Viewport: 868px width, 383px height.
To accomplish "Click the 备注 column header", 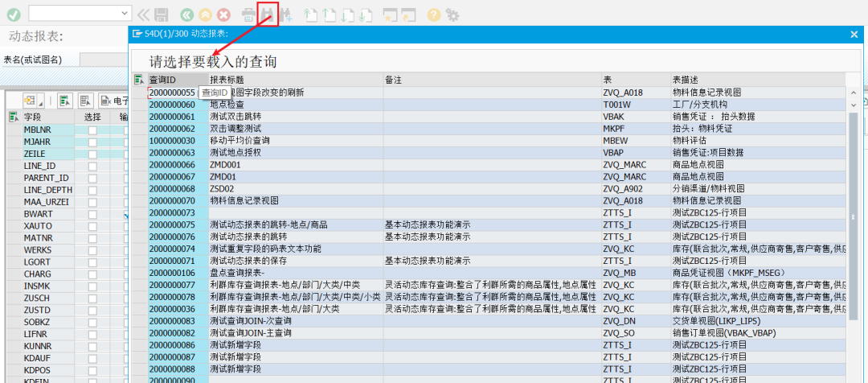I will (x=492, y=80).
